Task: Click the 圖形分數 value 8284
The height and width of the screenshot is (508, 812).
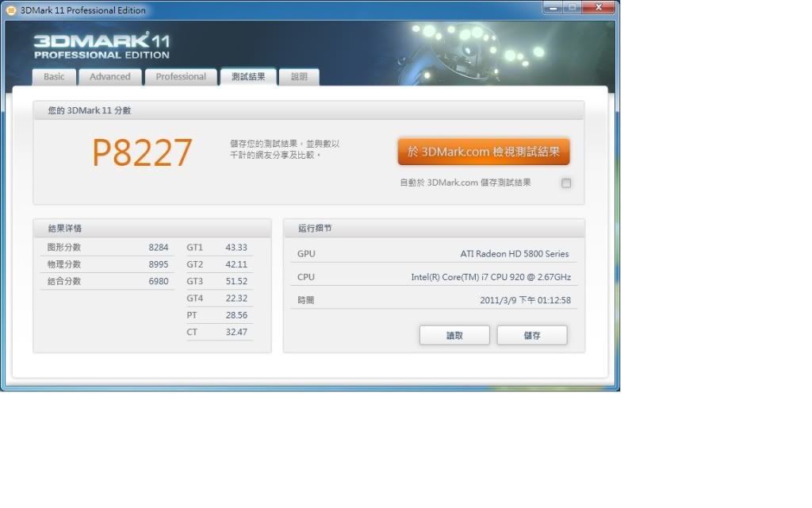Action: pyautogui.click(x=158, y=248)
